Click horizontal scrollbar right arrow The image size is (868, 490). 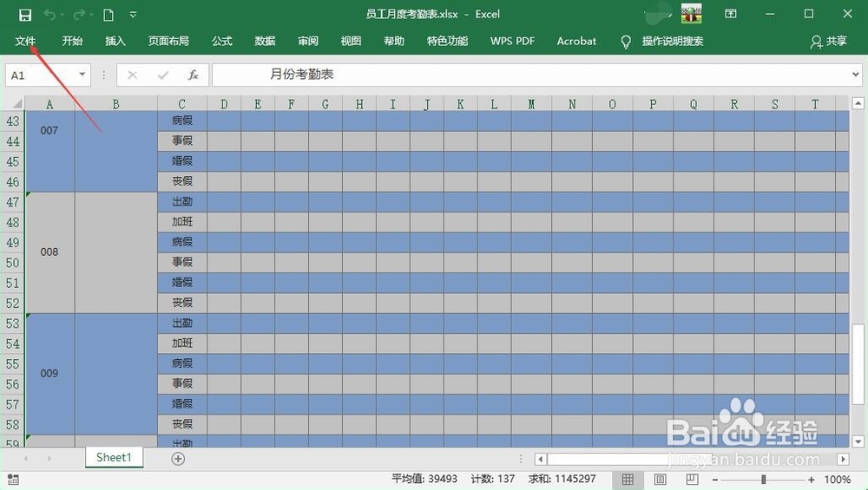coord(843,459)
